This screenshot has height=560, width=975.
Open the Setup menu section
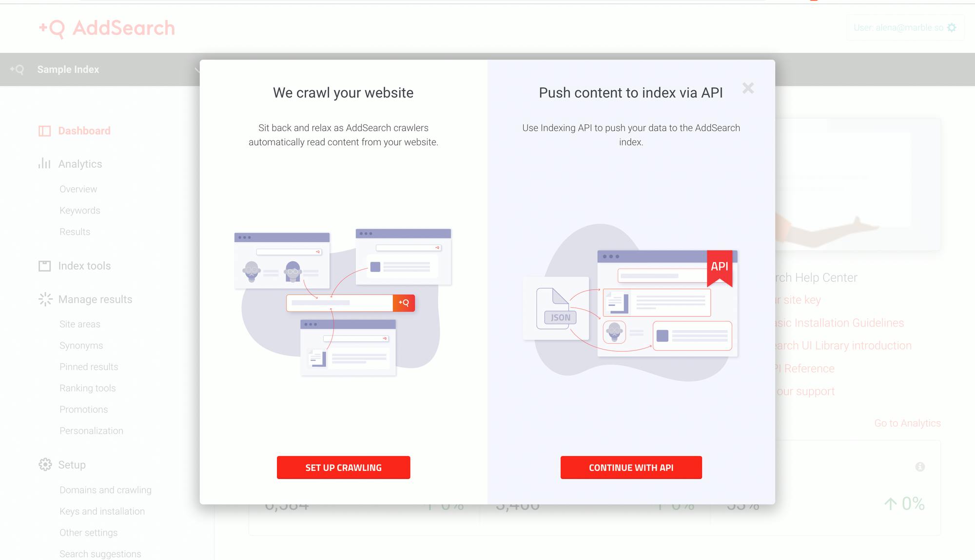click(72, 465)
